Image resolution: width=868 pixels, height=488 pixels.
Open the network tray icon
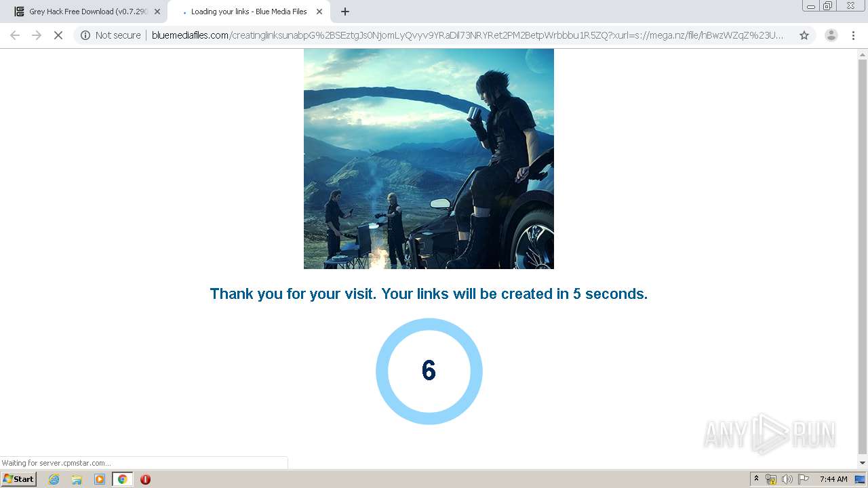(x=771, y=479)
